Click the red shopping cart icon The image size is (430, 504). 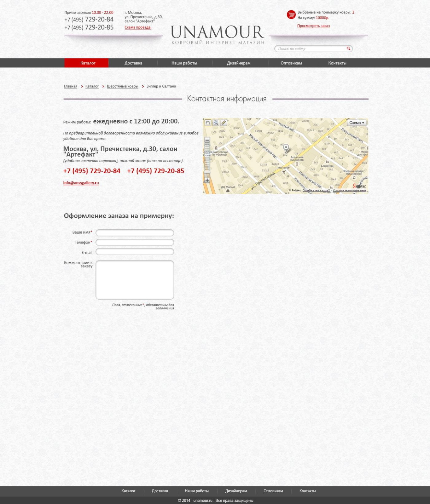(x=291, y=14)
